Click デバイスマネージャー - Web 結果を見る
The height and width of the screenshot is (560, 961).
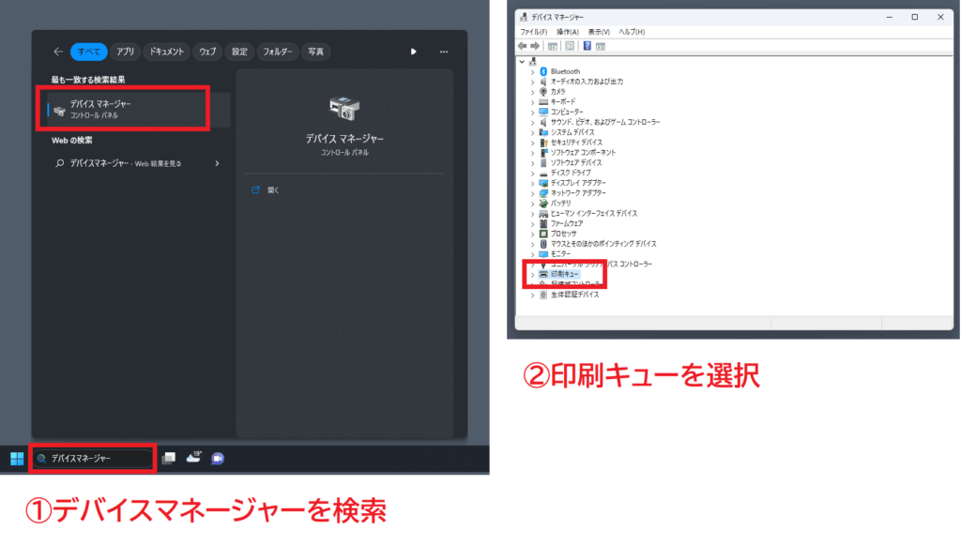pyautogui.click(x=126, y=163)
